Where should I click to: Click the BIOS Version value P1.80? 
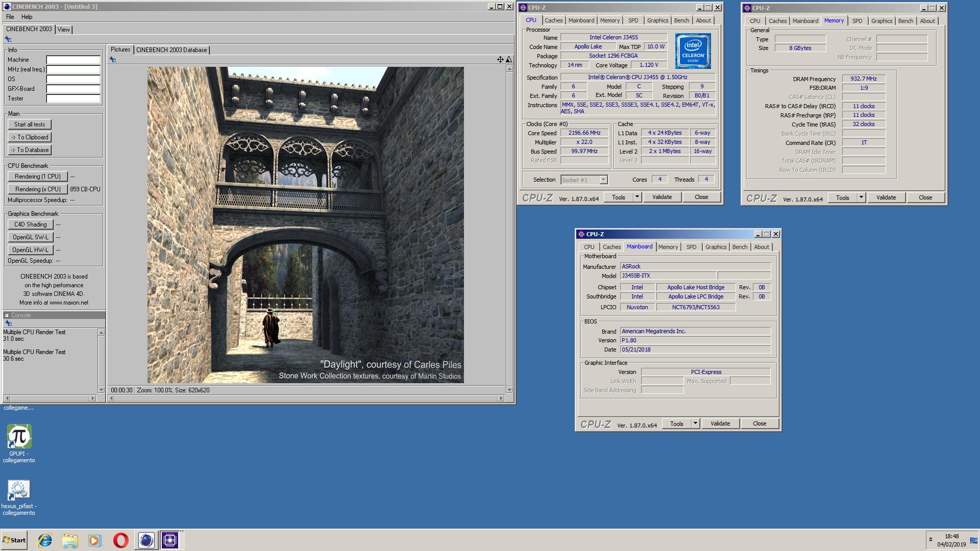point(695,340)
